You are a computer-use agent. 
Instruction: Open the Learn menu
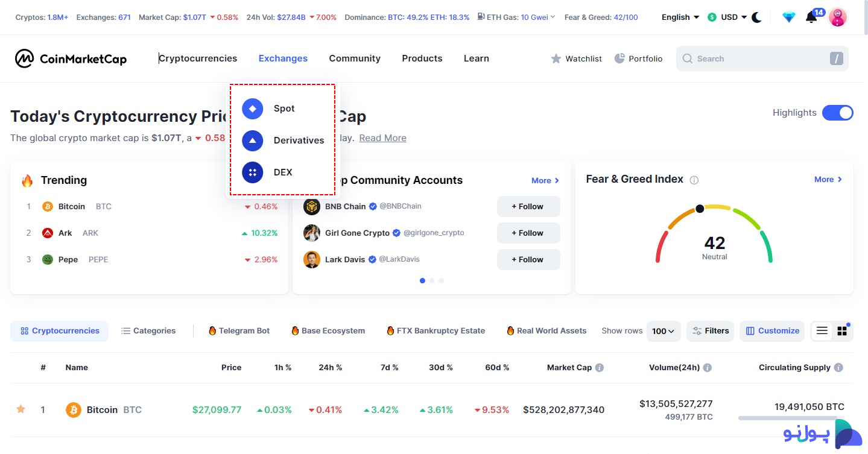477,58
